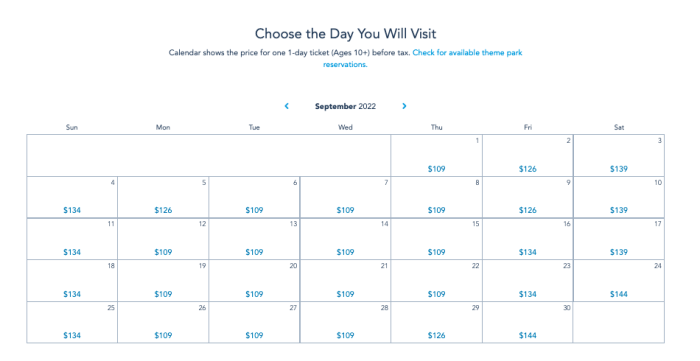
Task: Pick Saturday September 3 for $139
Action: pyautogui.click(x=619, y=155)
